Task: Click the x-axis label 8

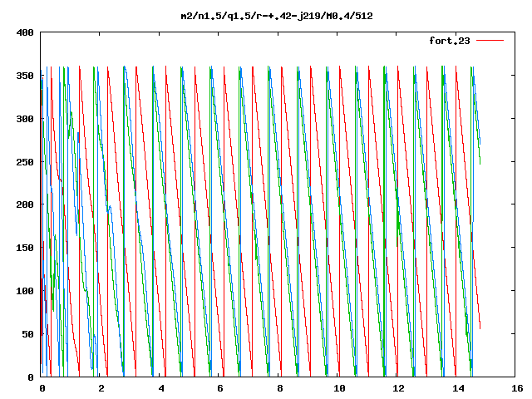Action: 279,388
